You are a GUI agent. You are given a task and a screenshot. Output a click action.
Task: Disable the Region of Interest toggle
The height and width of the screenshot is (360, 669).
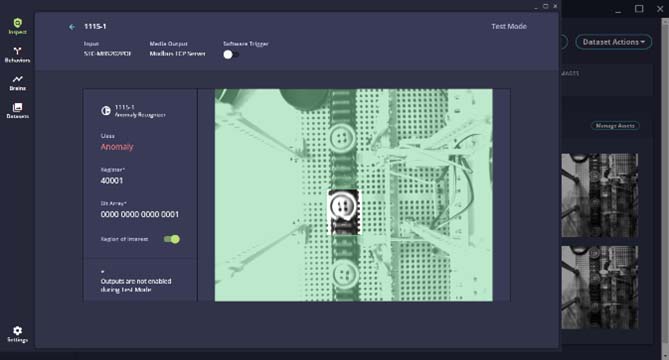(x=172, y=239)
